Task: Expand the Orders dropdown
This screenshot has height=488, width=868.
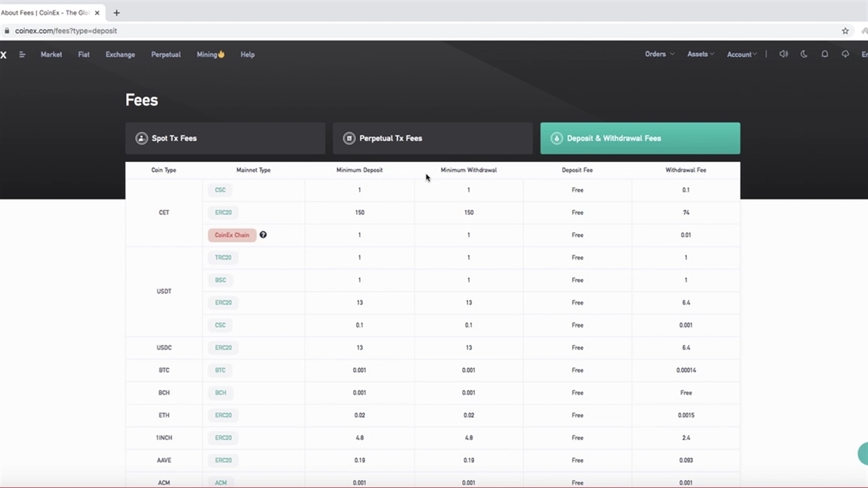Action: tap(659, 54)
